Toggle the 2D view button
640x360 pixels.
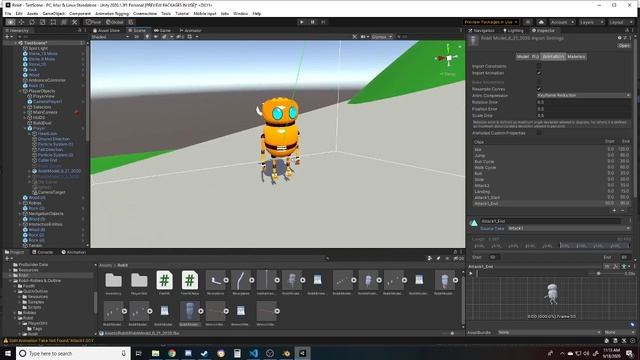tap(137, 37)
